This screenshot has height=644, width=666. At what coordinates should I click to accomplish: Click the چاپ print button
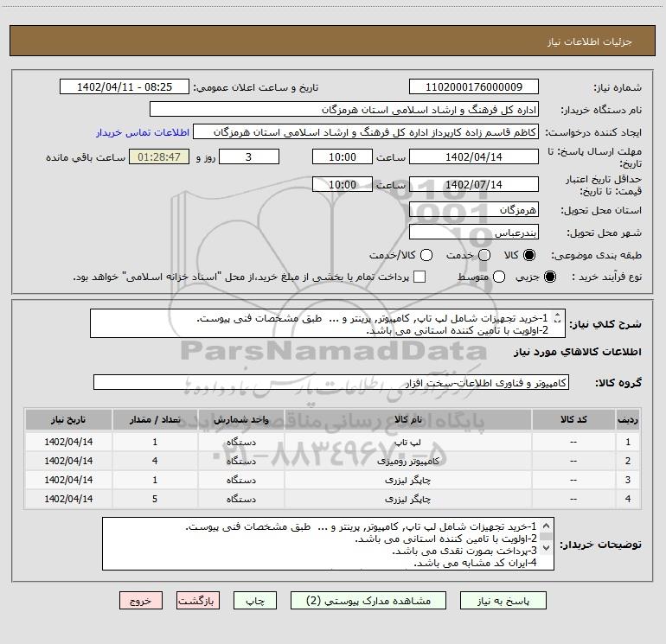tap(255, 601)
